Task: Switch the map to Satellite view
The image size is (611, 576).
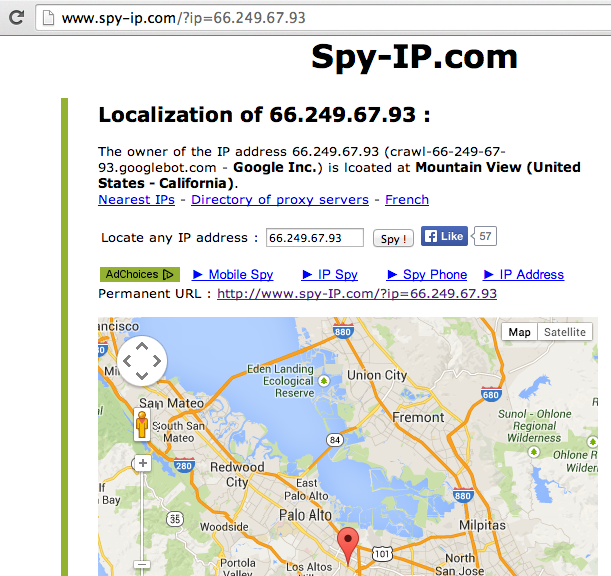Action: pos(565,332)
